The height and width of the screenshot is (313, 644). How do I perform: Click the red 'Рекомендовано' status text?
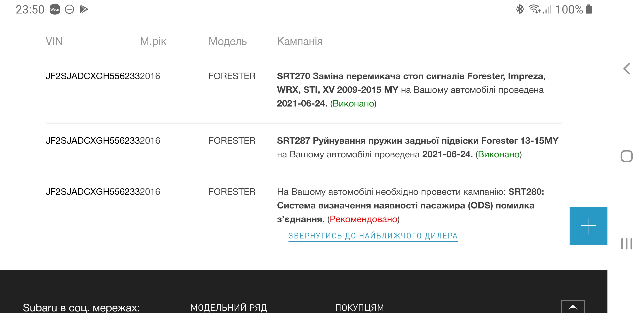click(x=363, y=219)
